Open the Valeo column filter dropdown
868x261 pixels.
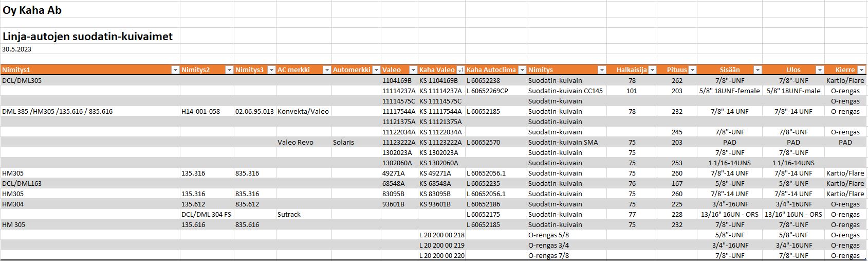click(413, 70)
